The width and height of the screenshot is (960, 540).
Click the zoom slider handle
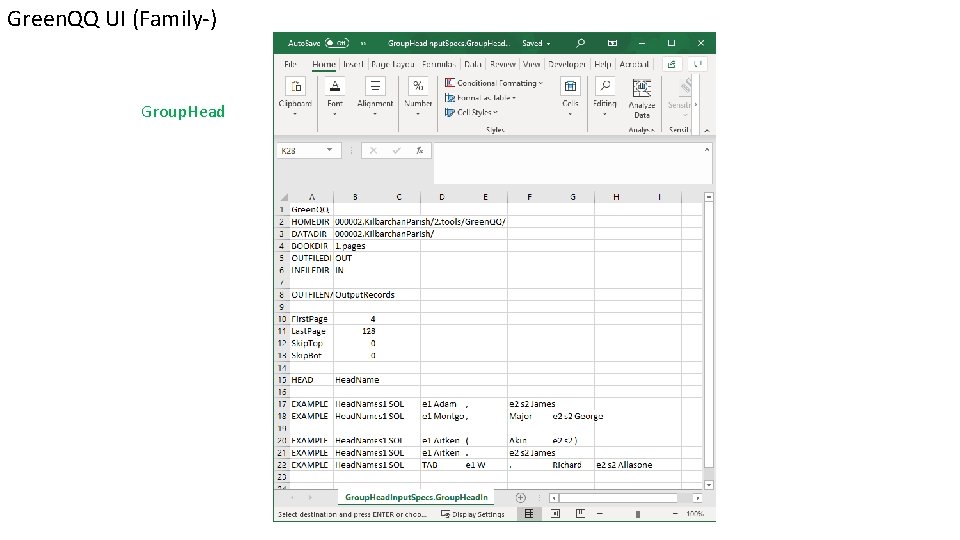(637, 514)
